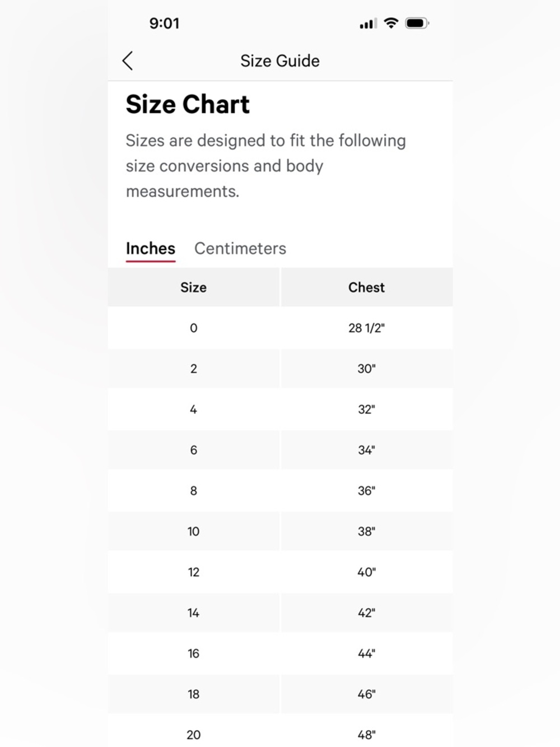Tap the battery status icon
Viewport: 560px width, 747px height.
[x=417, y=23]
